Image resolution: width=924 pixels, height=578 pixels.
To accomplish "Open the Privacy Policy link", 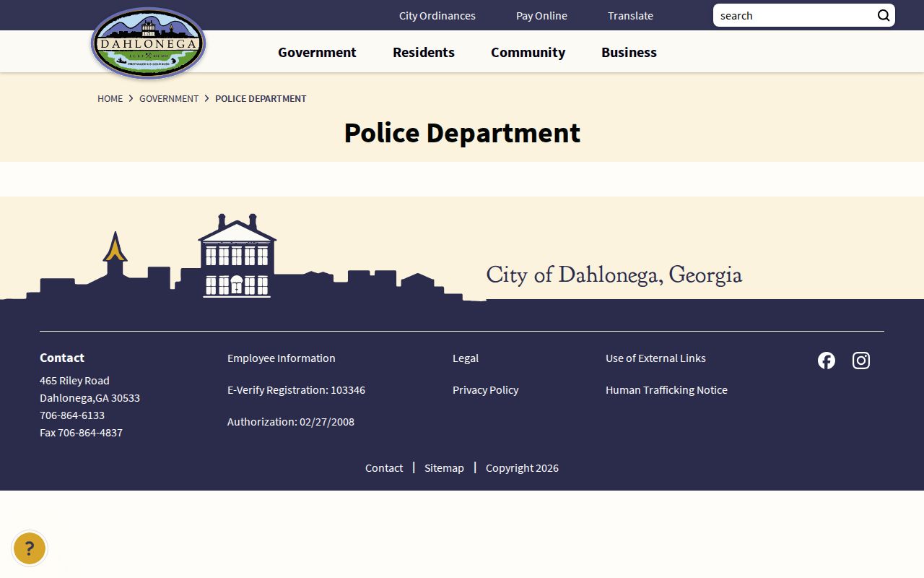I will click(x=485, y=389).
